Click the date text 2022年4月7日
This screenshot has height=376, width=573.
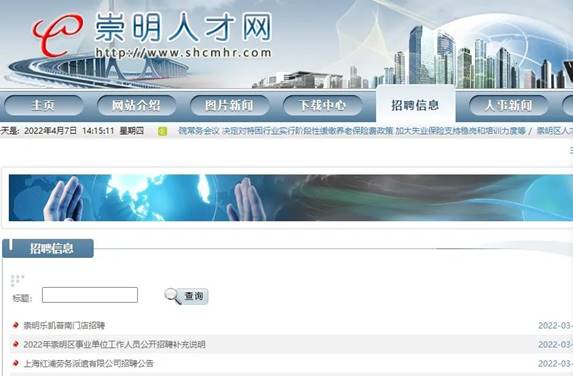point(50,131)
